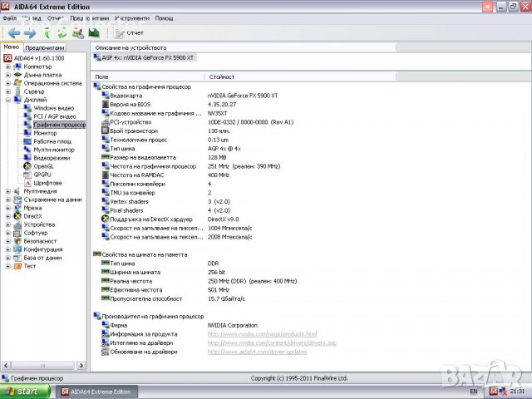Click the Back arrow toolbar icon
This screenshot has width=532, height=399.
(14, 32)
